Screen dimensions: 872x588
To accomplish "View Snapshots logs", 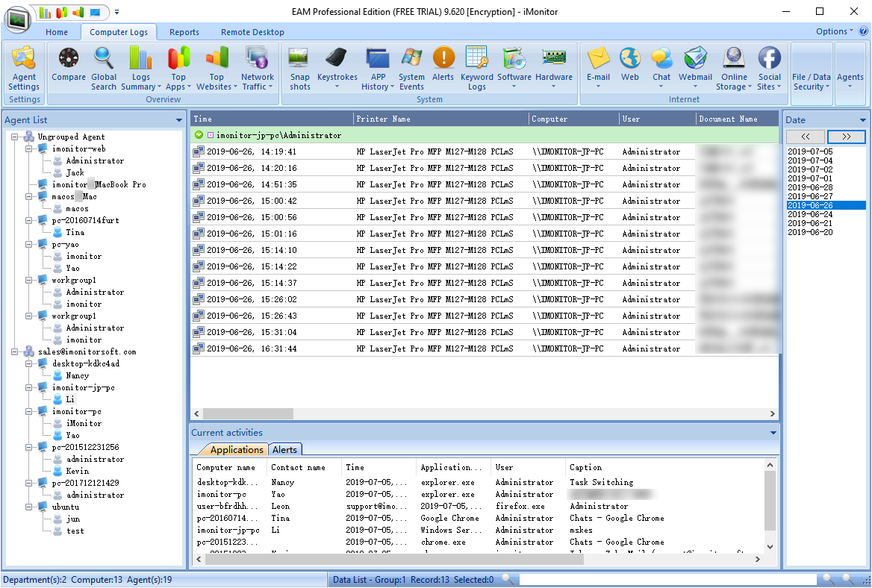I will [300, 69].
